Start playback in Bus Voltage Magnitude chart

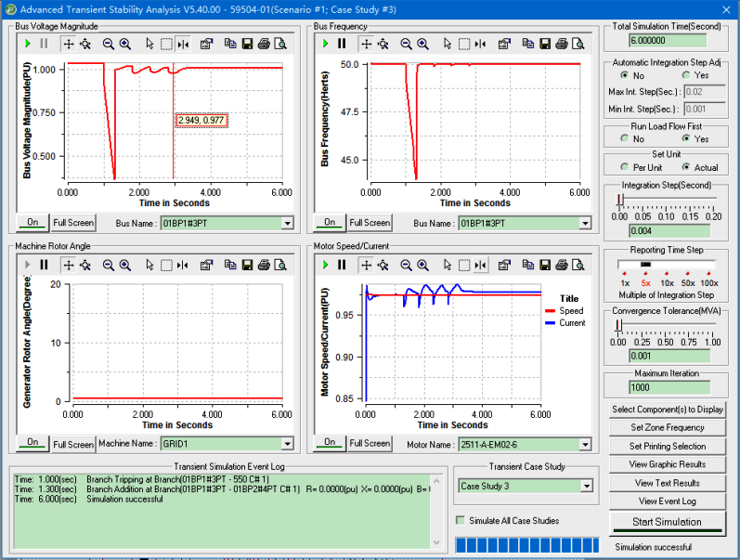coord(27,44)
